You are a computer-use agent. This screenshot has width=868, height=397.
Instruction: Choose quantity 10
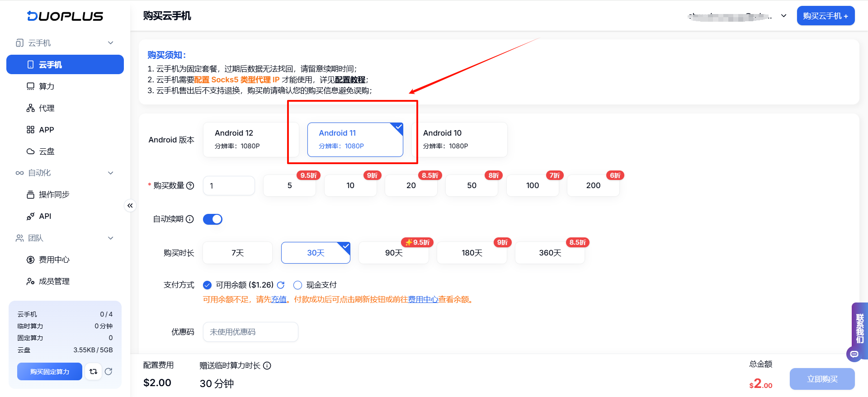350,186
